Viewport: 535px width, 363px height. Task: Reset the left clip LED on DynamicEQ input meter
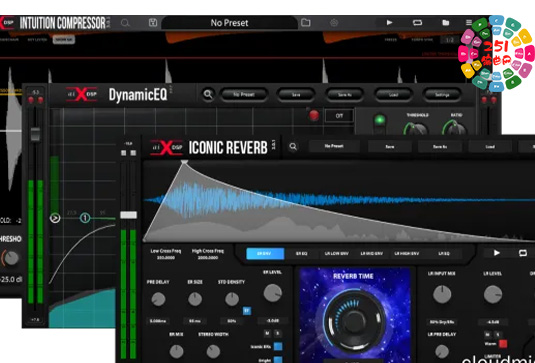click(31, 100)
